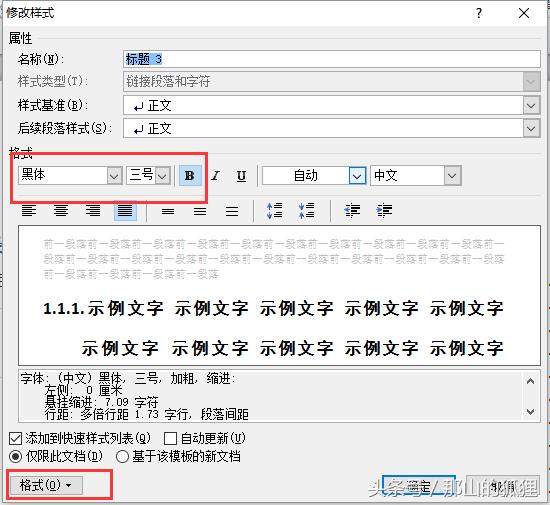The image size is (550, 505).
Task: Open the 黑体 font name dropdown
Action: coord(114,175)
